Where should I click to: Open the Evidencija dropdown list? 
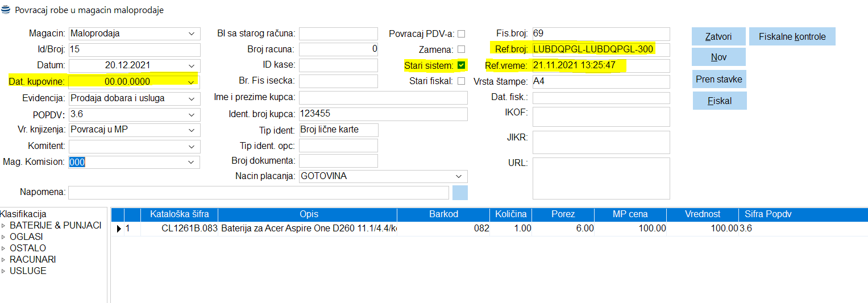(191, 98)
